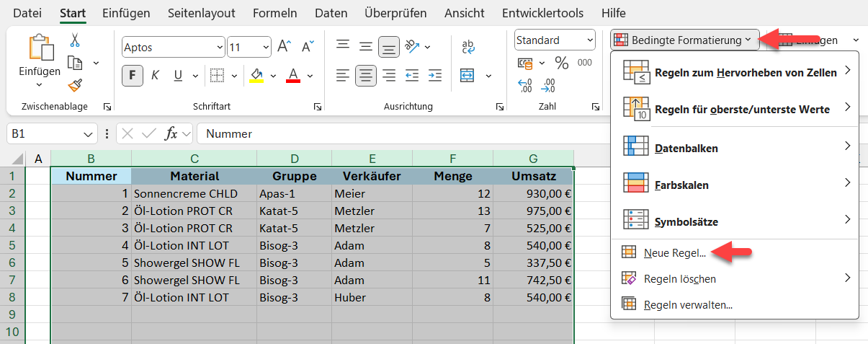868x344 pixels.
Task: Choose Regeln verwalten... menu entry
Action: [x=688, y=304]
